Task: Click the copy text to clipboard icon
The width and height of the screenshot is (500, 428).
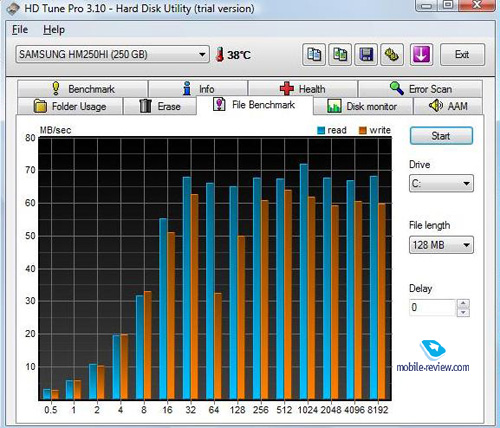Action: tap(314, 54)
